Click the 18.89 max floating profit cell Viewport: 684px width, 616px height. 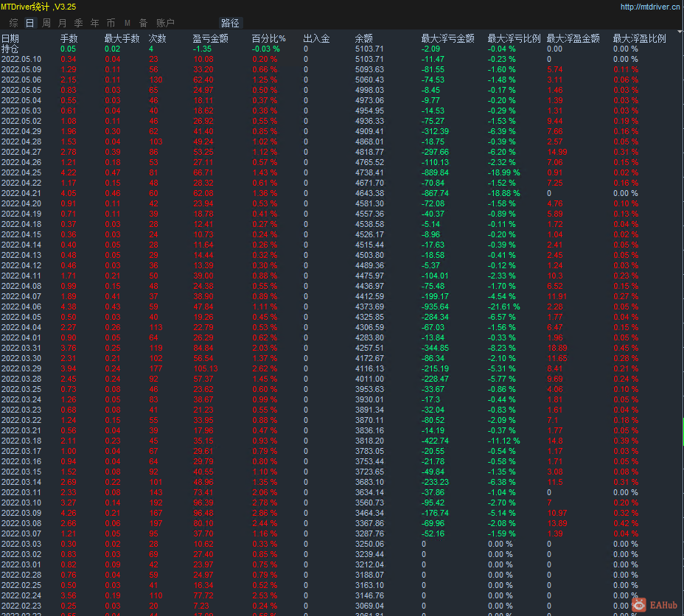tap(557, 348)
